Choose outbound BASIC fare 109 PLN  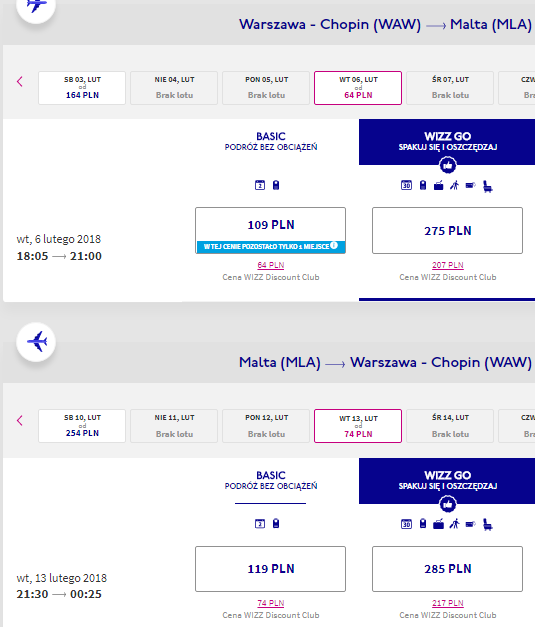[270, 230]
